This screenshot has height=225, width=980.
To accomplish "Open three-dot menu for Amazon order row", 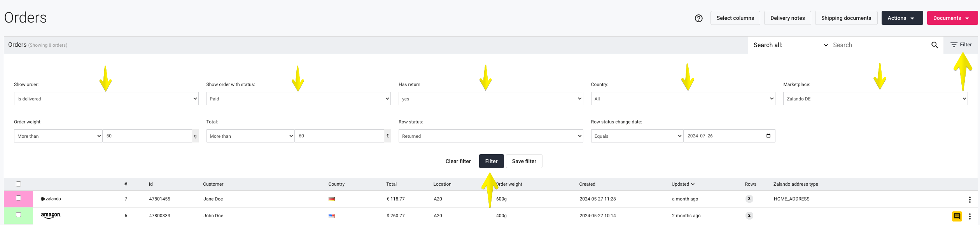I will [x=969, y=216].
